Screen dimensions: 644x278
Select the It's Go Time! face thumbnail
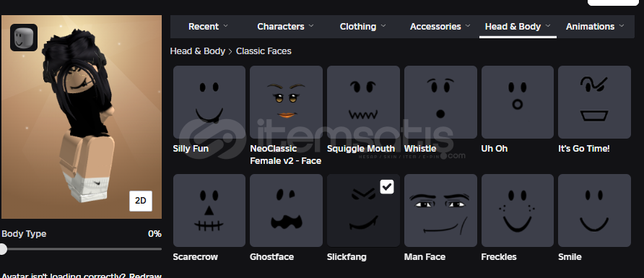tap(594, 103)
